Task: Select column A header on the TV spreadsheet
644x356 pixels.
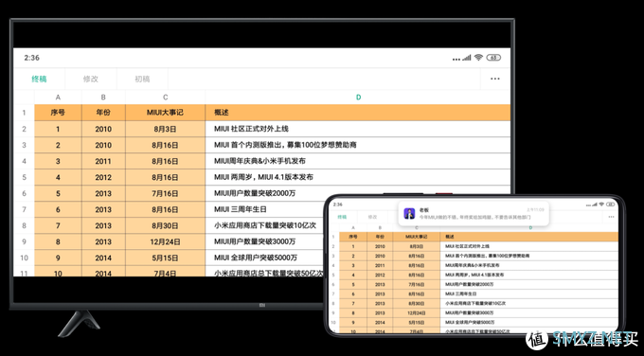Action: point(58,98)
